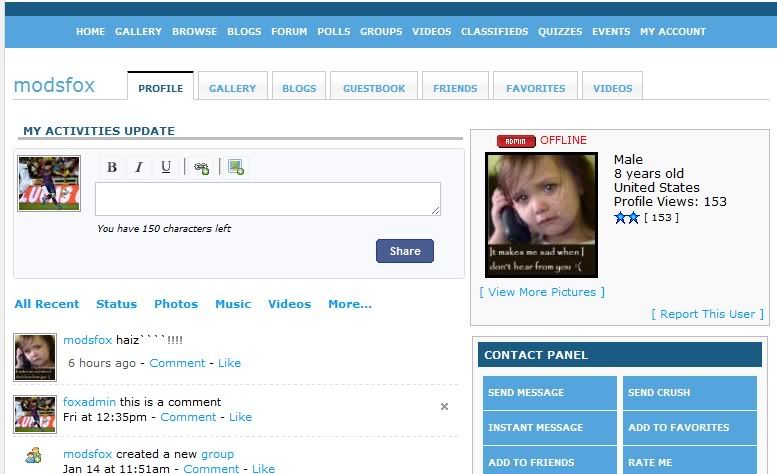The image size is (777, 474).
Task: Filter activities by Music
Action: 233,304
